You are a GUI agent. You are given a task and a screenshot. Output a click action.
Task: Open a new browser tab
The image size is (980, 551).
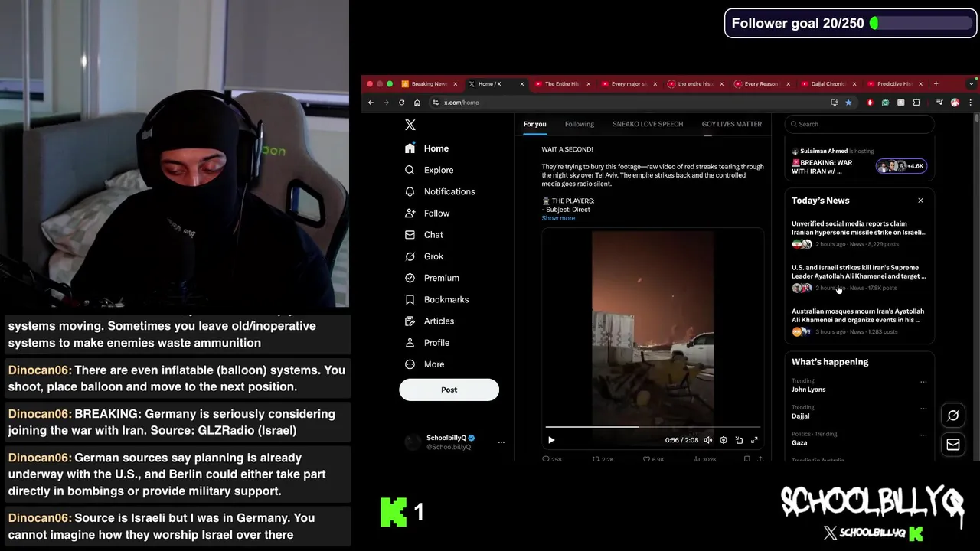click(936, 84)
